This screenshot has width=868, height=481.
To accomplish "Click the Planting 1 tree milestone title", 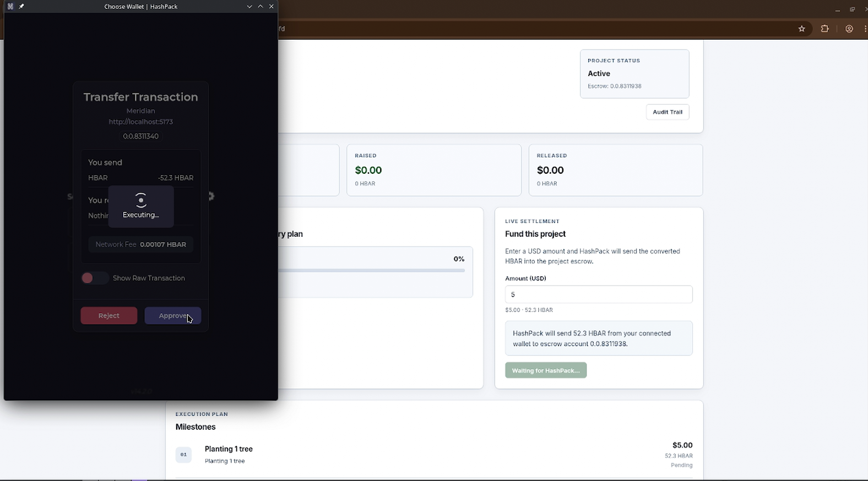I will [229, 449].
